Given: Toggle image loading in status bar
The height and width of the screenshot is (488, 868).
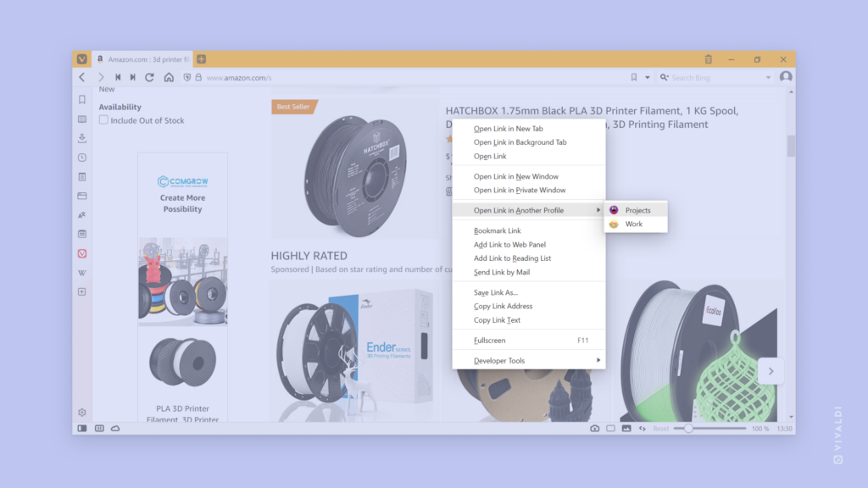Looking at the screenshot, I should 626,428.
